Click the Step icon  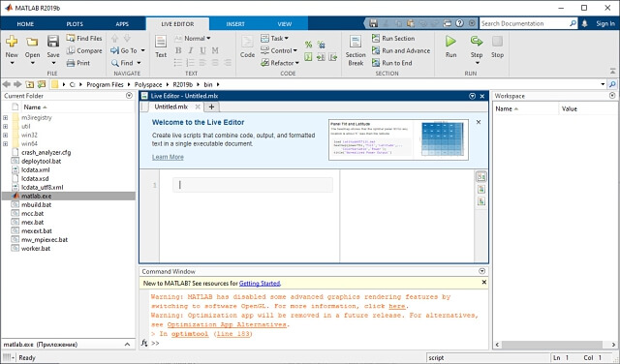(477, 41)
